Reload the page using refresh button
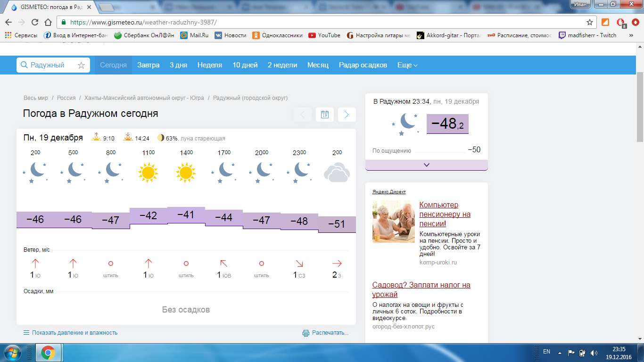 (x=34, y=22)
